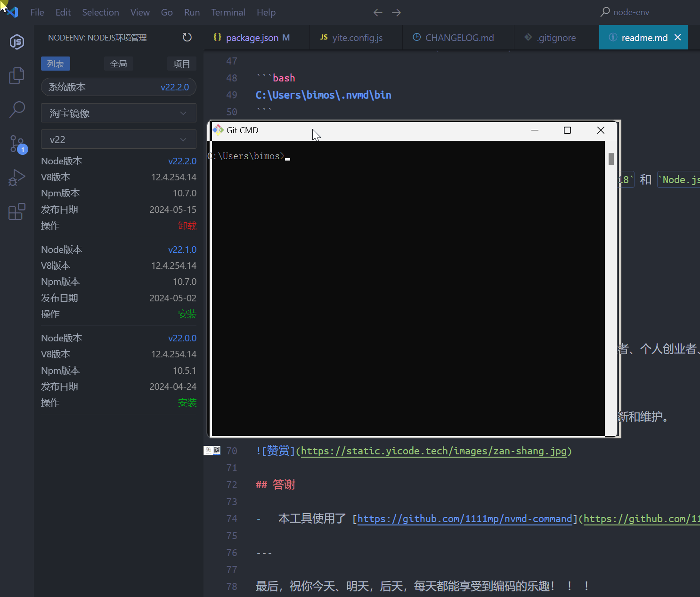Screen dimensions: 700x597
Task: Switch to the .gitignore tab
Action: (x=556, y=38)
